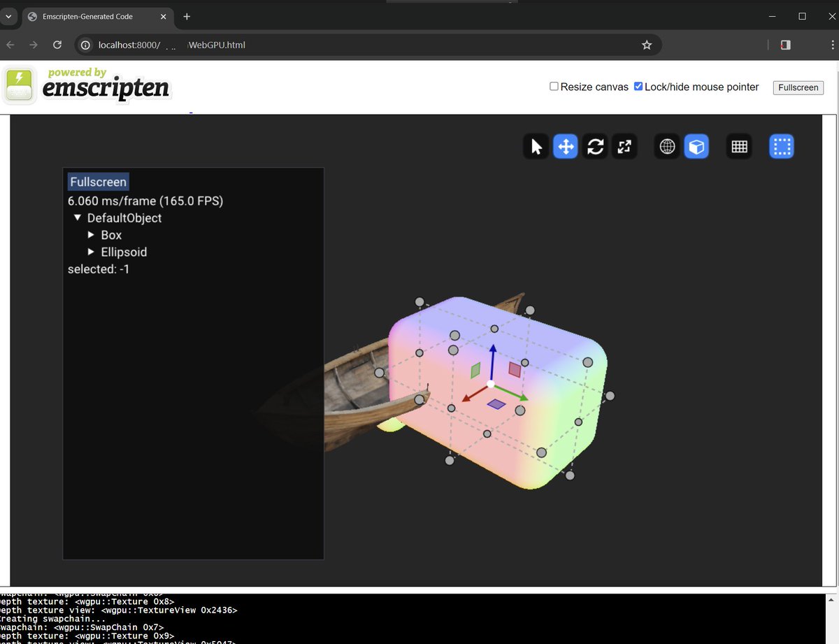Click the highlighted Fullscreen button in panel
This screenshot has height=644, width=839.
[98, 182]
